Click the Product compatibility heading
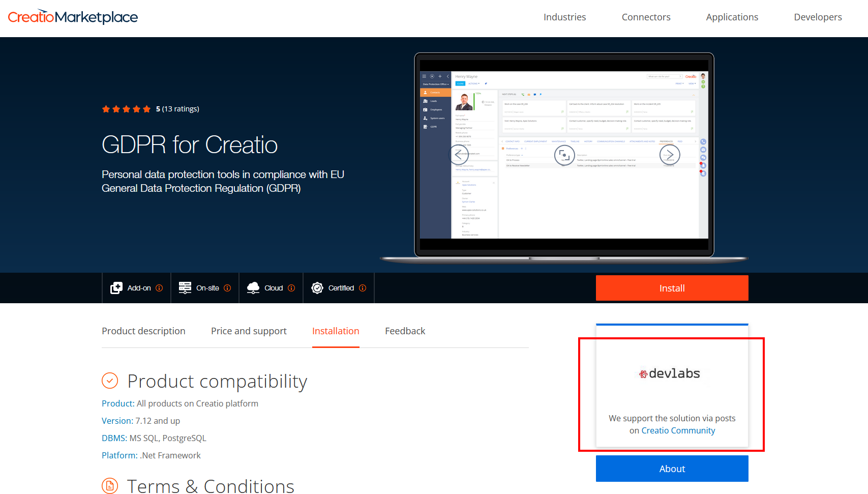Viewport: 868px width, 494px height. (x=217, y=381)
